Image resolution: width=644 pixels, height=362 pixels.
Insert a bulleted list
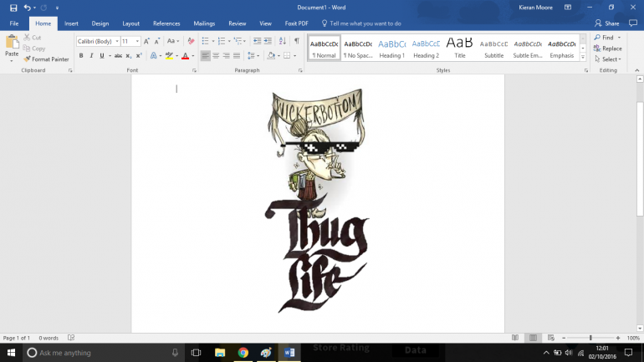pos(207,40)
